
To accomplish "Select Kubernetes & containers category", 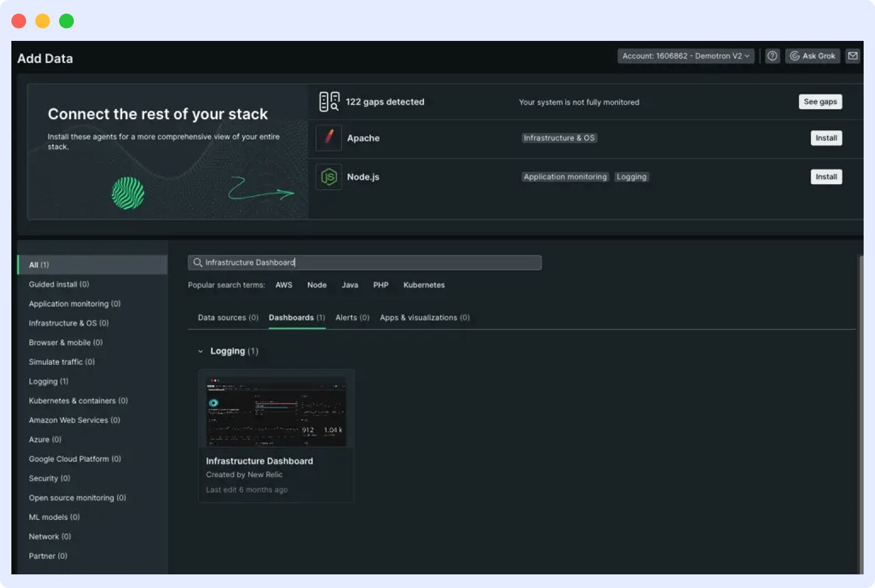I will pos(78,401).
